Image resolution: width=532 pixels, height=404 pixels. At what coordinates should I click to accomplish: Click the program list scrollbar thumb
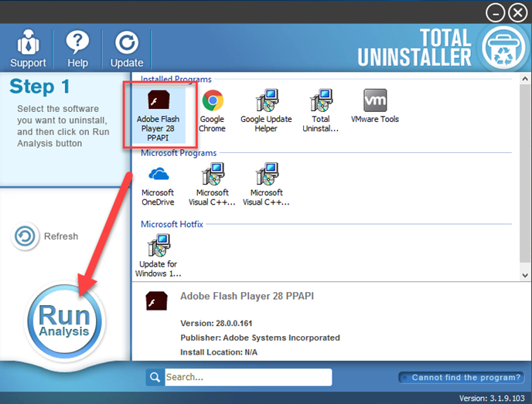point(525,173)
